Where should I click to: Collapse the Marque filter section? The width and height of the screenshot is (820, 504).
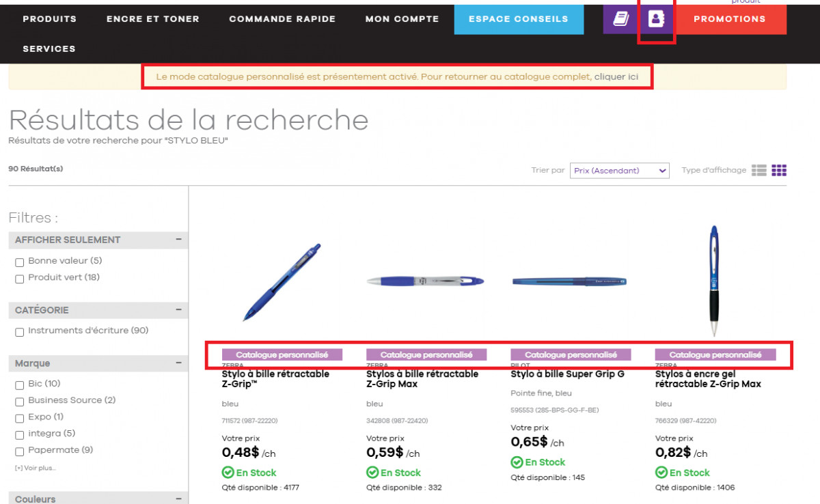tap(180, 363)
